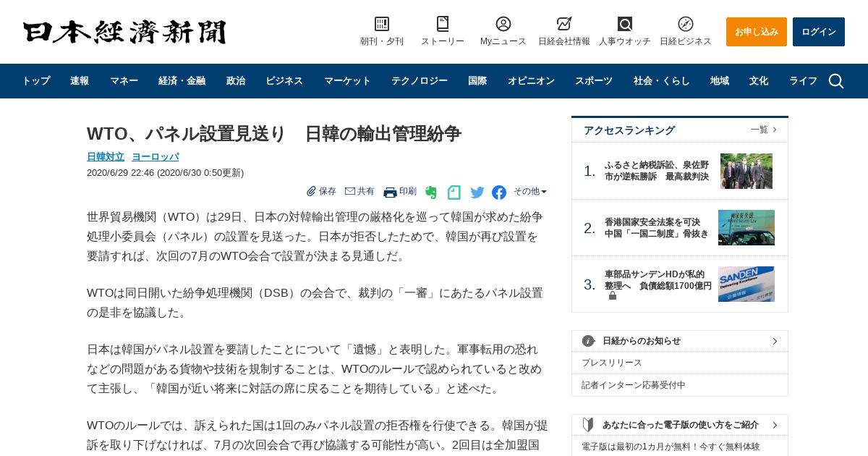
Task: Open the 朝刊・夕刊 newspaper icon
Action: [382, 24]
